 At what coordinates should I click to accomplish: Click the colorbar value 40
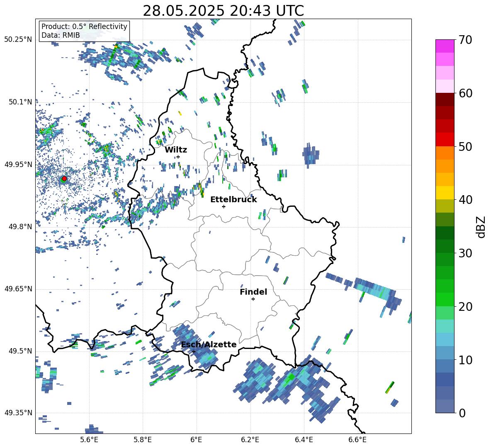point(465,200)
